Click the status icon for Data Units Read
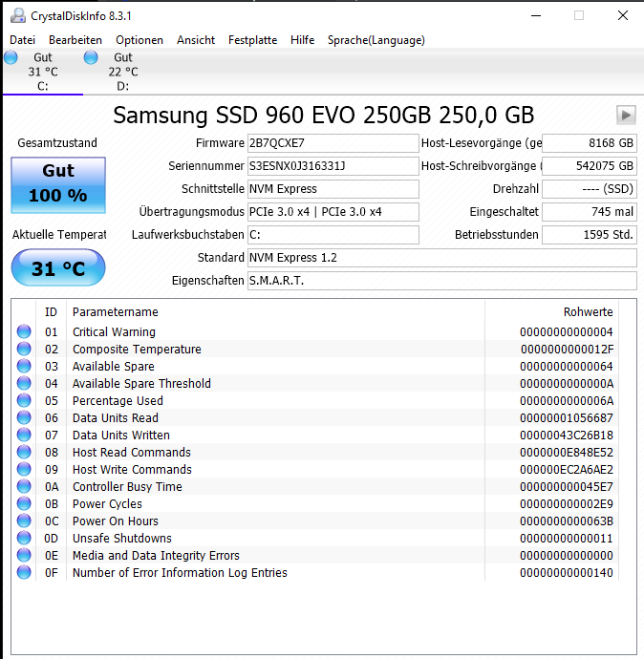Viewport: 644px width, 659px height. pos(24,417)
